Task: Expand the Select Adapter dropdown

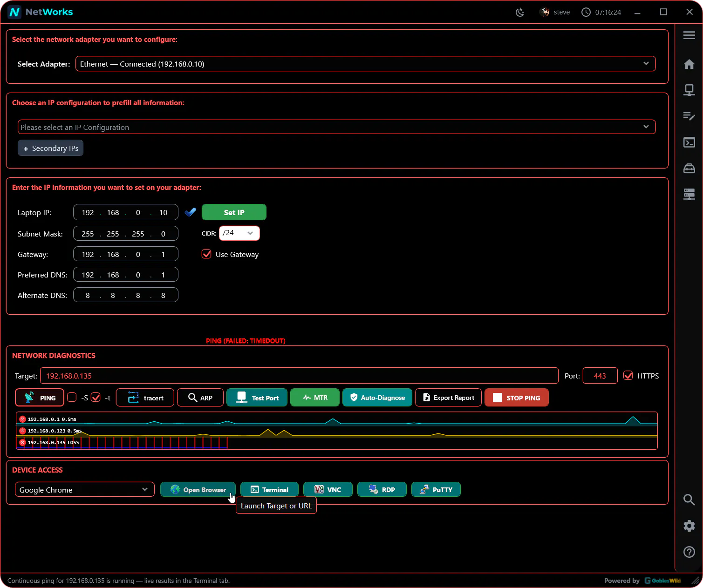Action: click(x=365, y=64)
